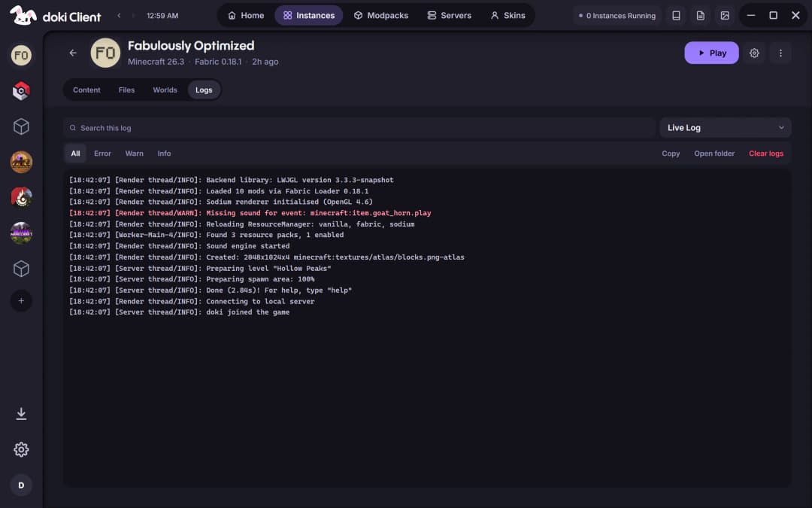812x508 pixels.
Task: Select the Logs tab
Action: (x=204, y=90)
